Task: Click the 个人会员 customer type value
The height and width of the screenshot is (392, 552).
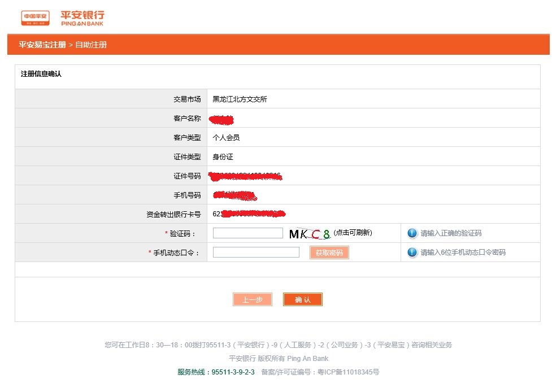Action: pos(226,138)
